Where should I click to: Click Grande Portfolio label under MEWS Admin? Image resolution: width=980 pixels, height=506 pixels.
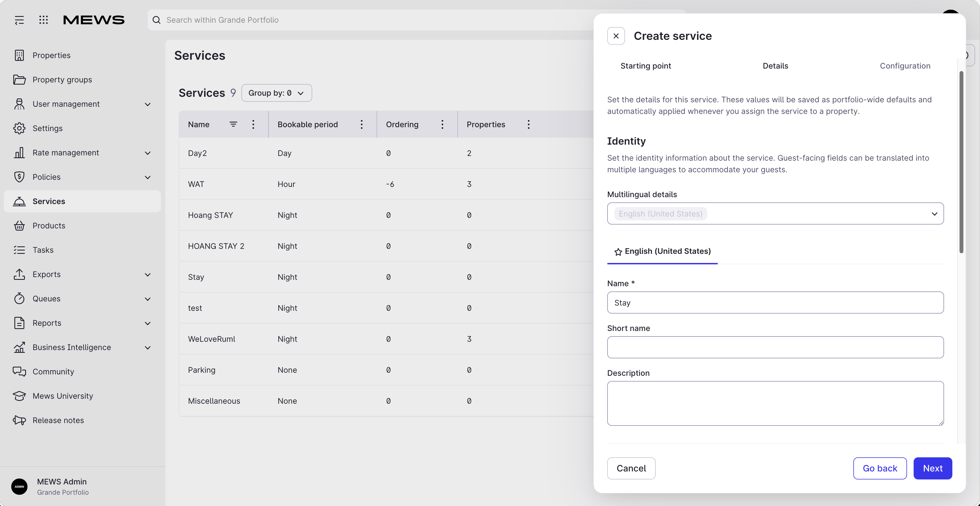pyautogui.click(x=63, y=492)
